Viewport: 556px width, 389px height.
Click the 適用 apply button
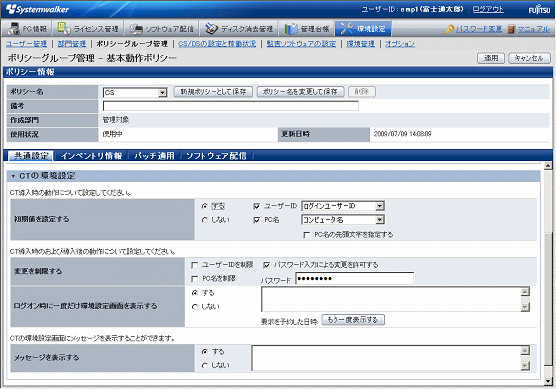[x=491, y=58]
